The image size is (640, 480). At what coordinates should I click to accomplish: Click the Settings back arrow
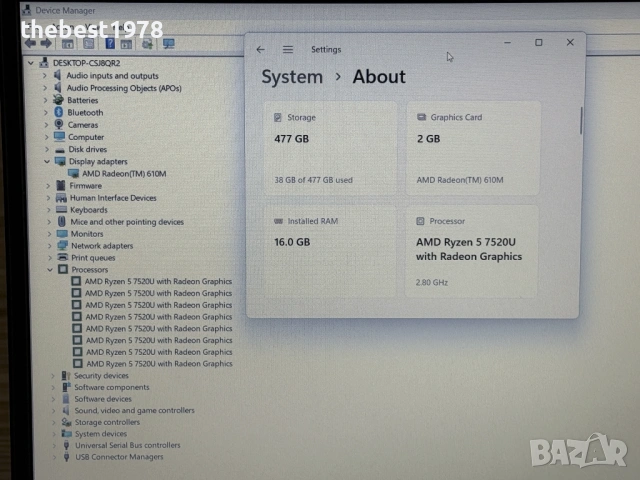click(261, 49)
